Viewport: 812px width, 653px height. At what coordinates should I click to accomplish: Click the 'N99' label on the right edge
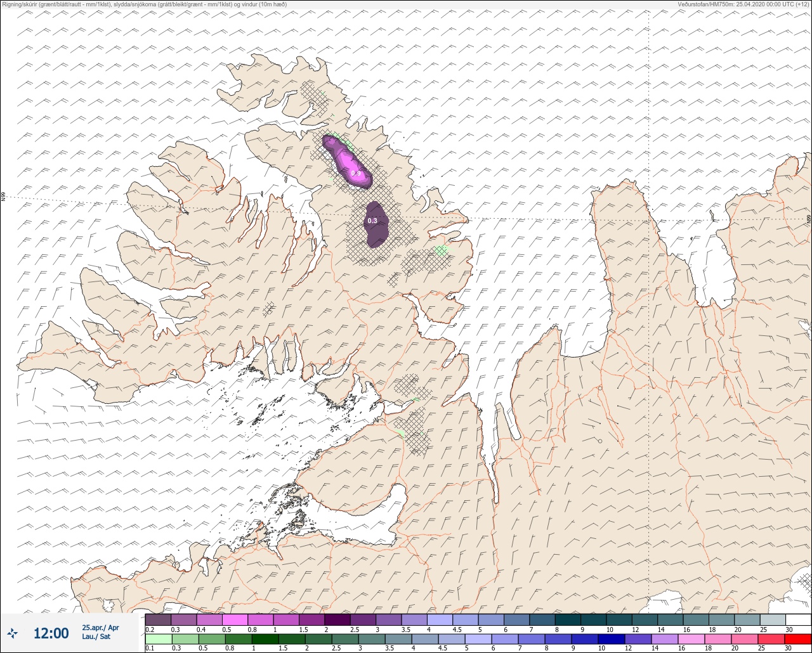pos(809,219)
